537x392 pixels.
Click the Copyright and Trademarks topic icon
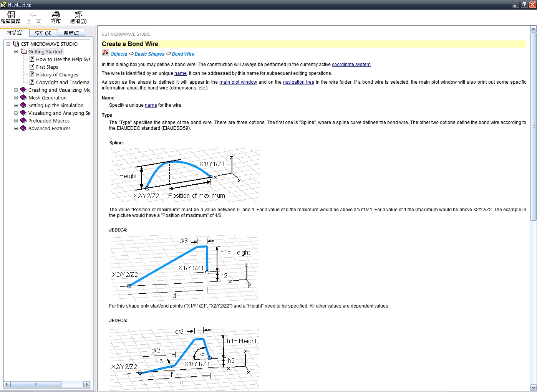point(32,82)
